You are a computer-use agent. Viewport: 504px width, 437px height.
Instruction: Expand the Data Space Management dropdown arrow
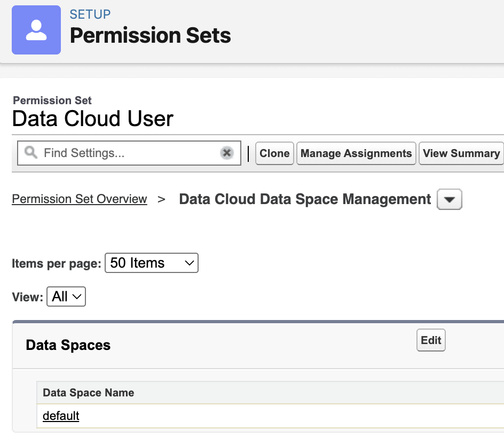click(x=449, y=200)
